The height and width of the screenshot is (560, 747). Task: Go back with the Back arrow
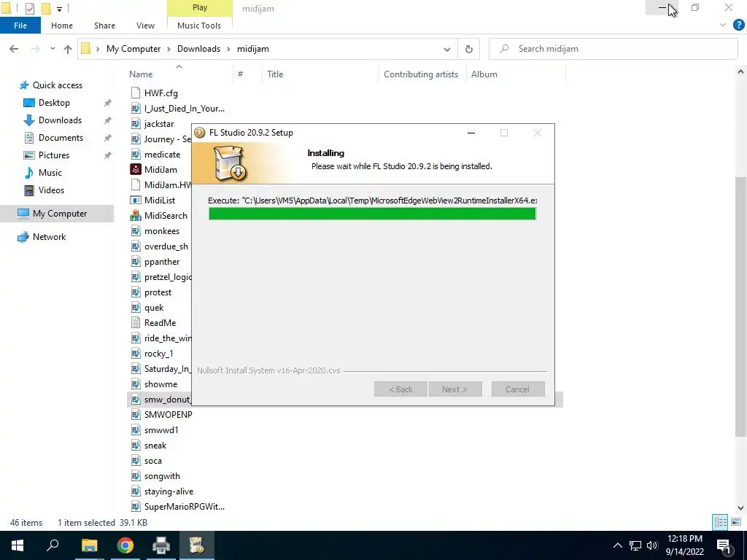coord(14,49)
